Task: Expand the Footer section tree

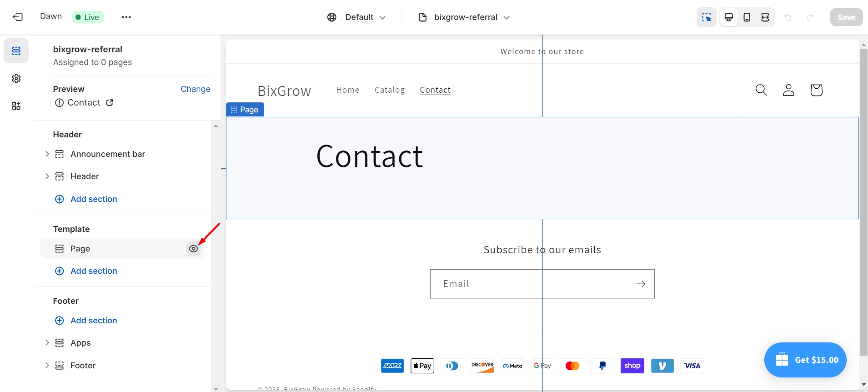Action: (x=47, y=366)
